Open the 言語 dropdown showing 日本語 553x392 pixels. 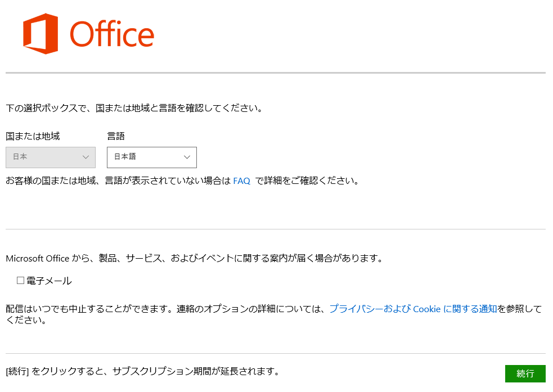[x=152, y=157]
